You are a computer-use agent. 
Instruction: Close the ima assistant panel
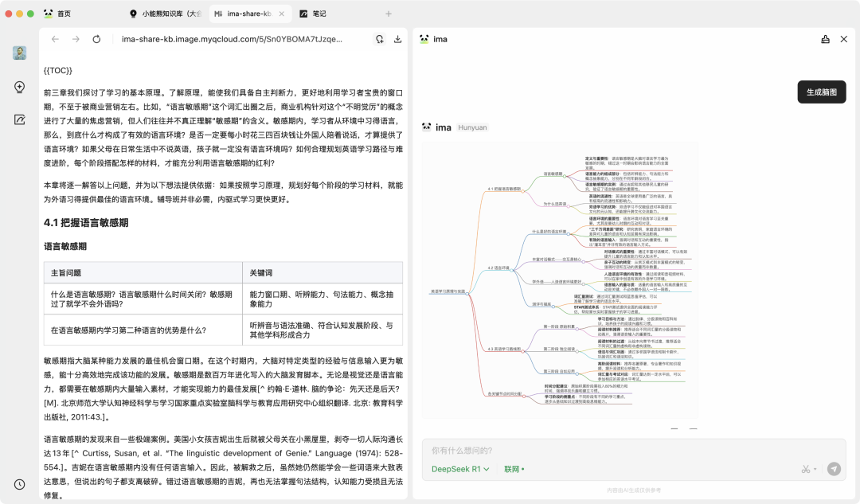tap(844, 39)
